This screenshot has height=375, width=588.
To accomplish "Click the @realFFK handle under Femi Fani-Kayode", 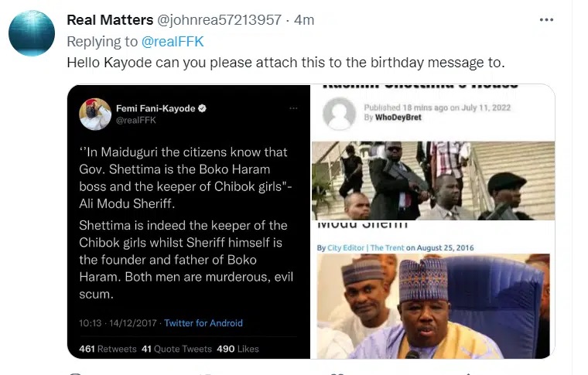I will 132,121.
